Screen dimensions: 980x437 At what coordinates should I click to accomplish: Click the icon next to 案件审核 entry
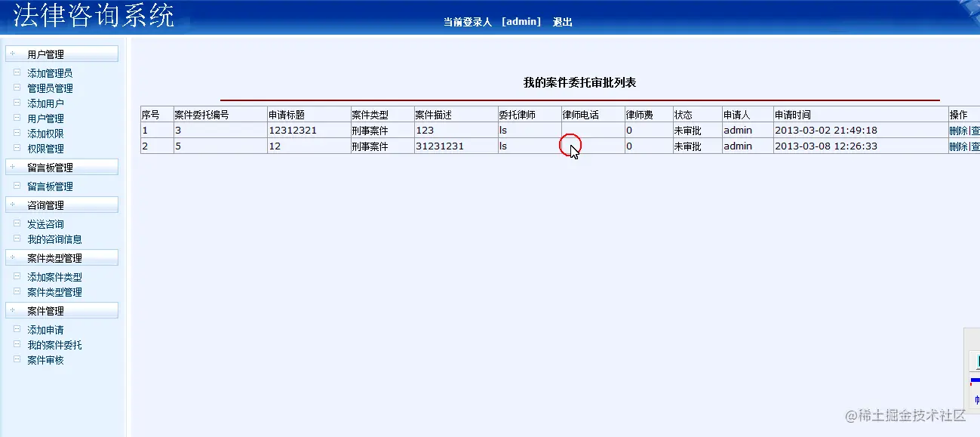point(17,359)
